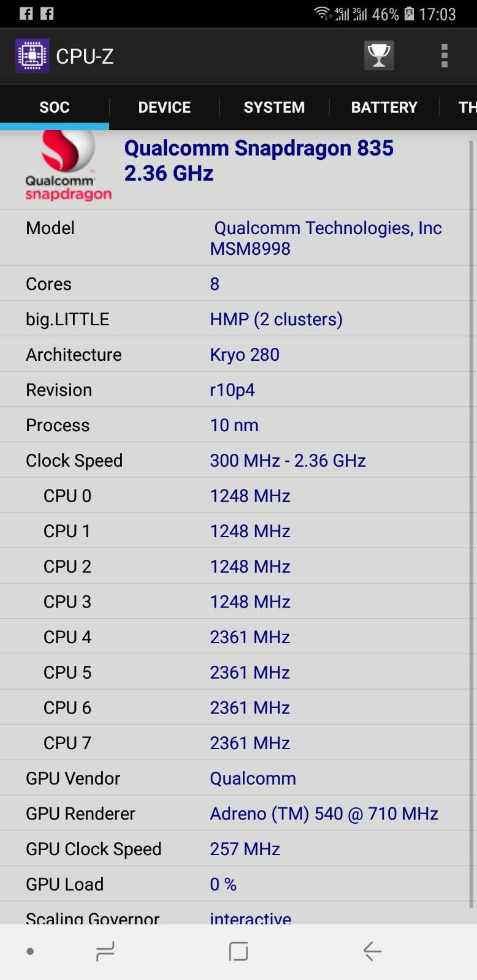Image resolution: width=477 pixels, height=980 pixels.
Task: Tap the Android back navigation arrow
Action: [x=372, y=951]
